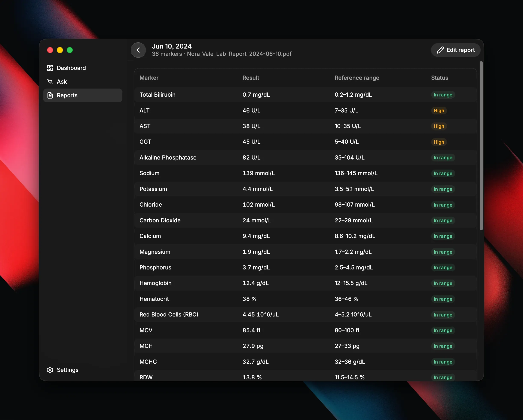
Task: Click the Status column header
Action: [440, 78]
